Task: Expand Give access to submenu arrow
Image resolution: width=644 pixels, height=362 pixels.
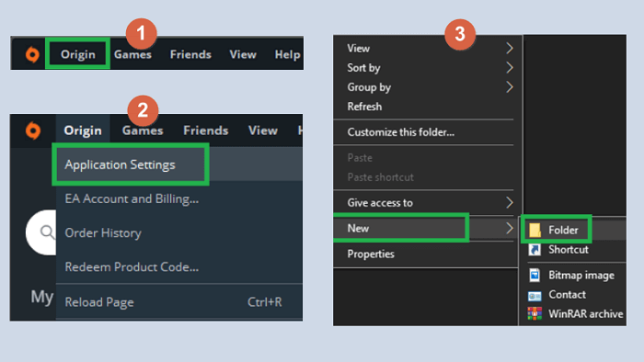Action: [510, 202]
